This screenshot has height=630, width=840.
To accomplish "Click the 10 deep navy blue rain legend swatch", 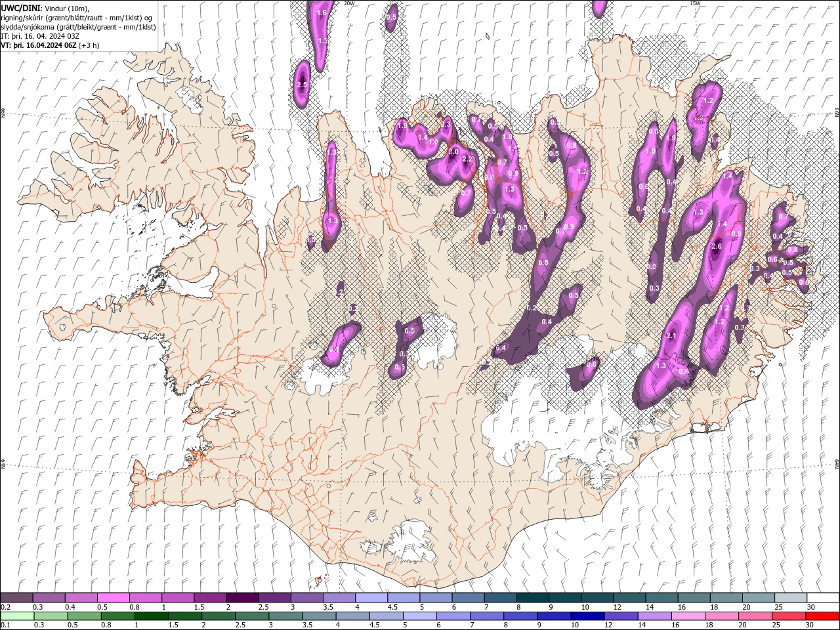I will click(x=587, y=616).
